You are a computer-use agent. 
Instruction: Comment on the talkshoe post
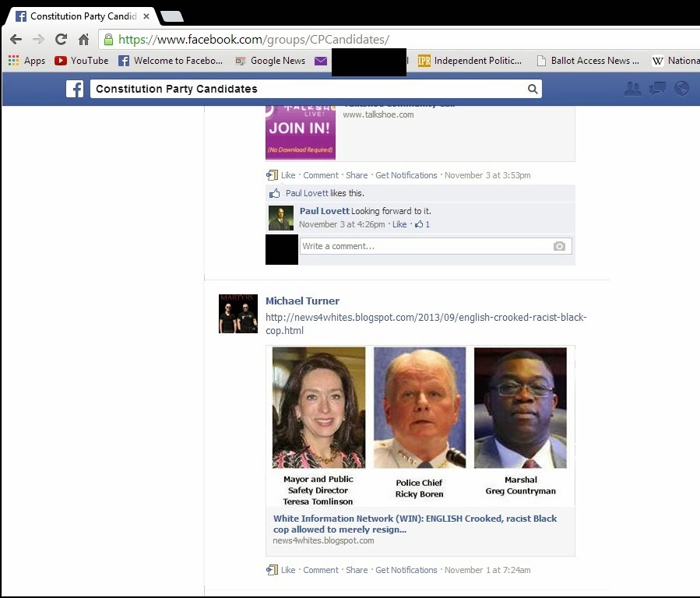coord(321,175)
